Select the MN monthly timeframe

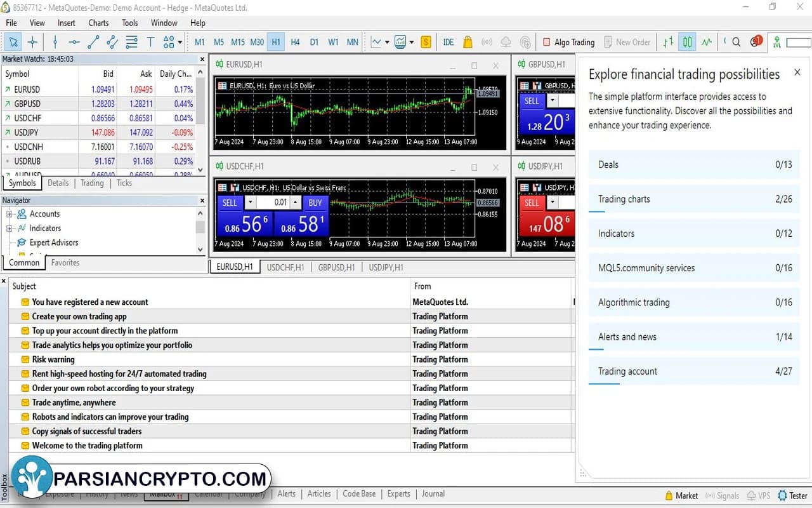[x=352, y=43]
